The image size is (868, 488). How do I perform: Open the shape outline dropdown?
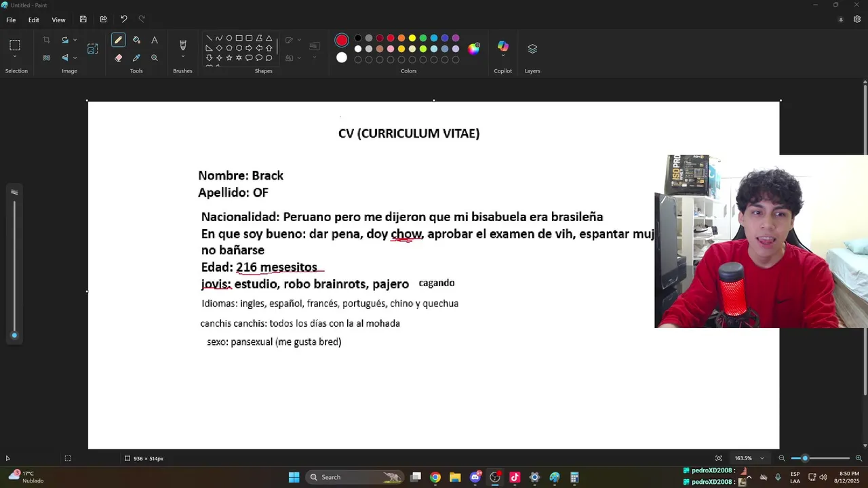pyautogui.click(x=299, y=40)
